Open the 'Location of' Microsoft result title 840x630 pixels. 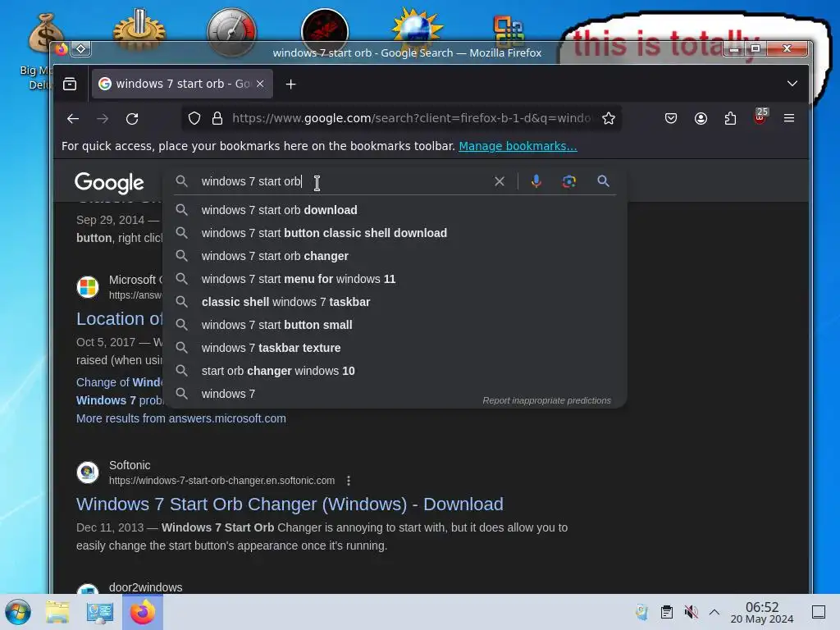120,319
